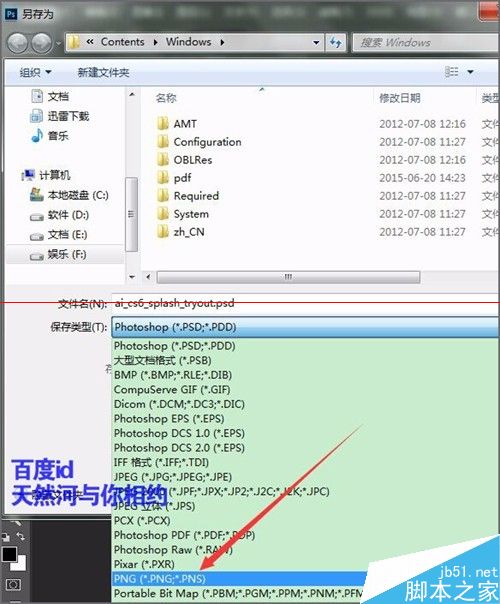Open the zh_CN folder
The width and height of the screenshot is (500, 604).
point(189,232)
